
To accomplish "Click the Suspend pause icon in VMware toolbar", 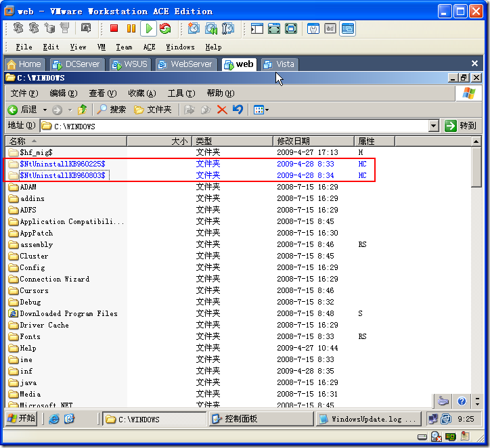I will (131, 28).
